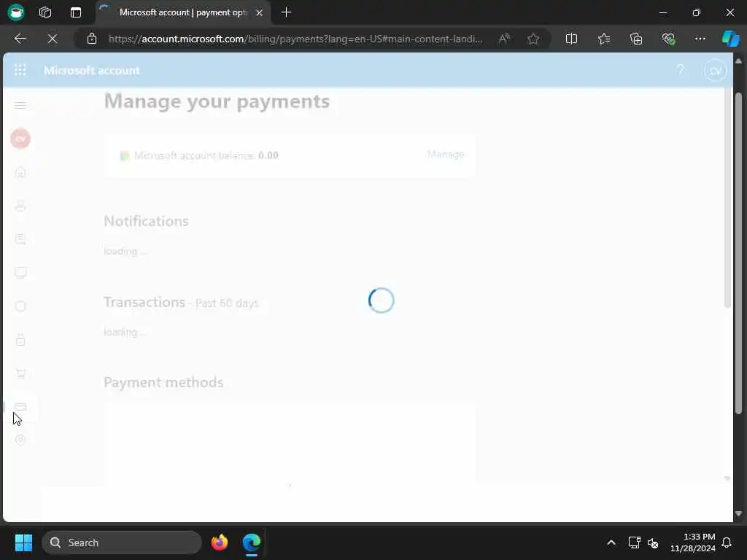Open the Copilot sidebar icon

click(x=730, y=39)
